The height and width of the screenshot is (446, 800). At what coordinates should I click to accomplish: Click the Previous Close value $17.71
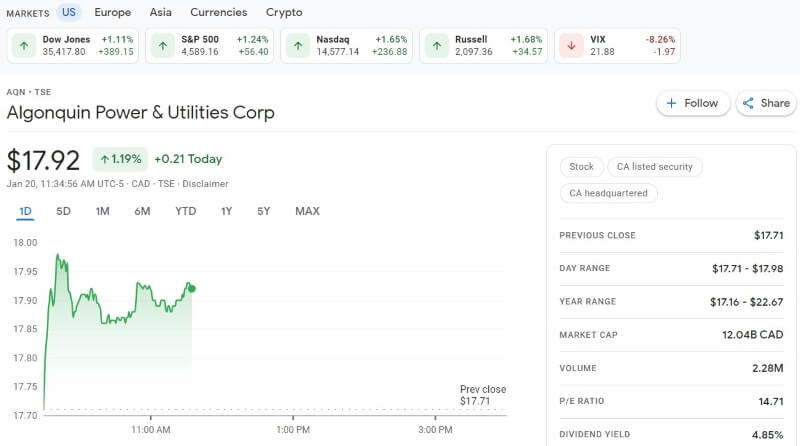coord(768,235)
